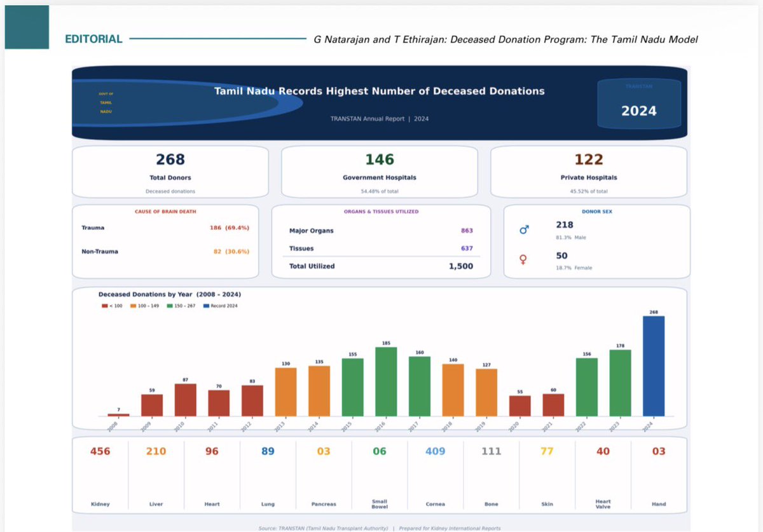Click 'CAUSE OF BRAIN DEATH' heading
The width and height of the screenshot is (763, 532).
[x=165, y=211]
